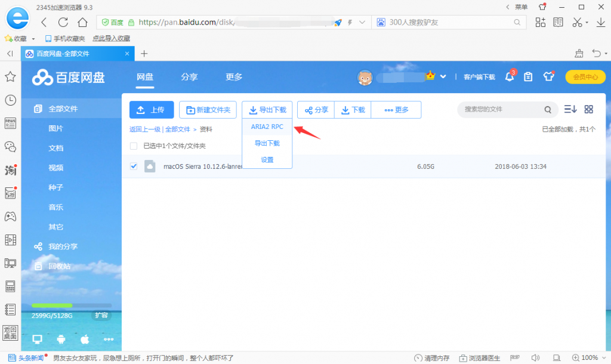Open browser 菜单 menu

[521, 7]
